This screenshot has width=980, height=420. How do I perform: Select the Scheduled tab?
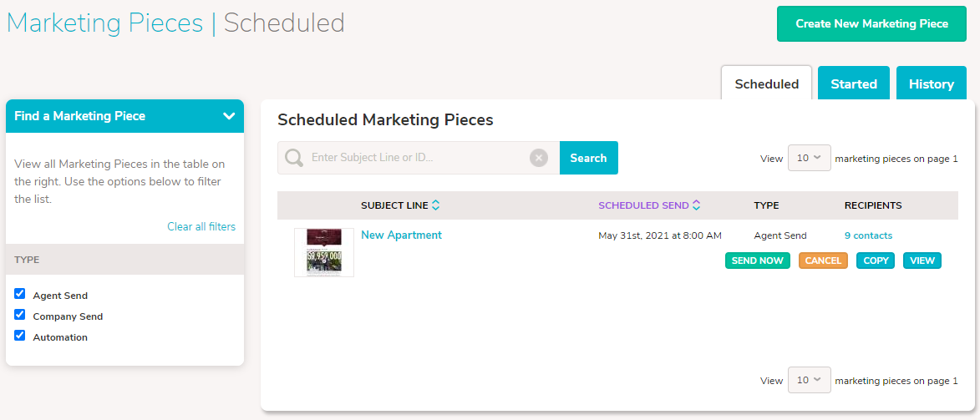[x=766, y=83]
